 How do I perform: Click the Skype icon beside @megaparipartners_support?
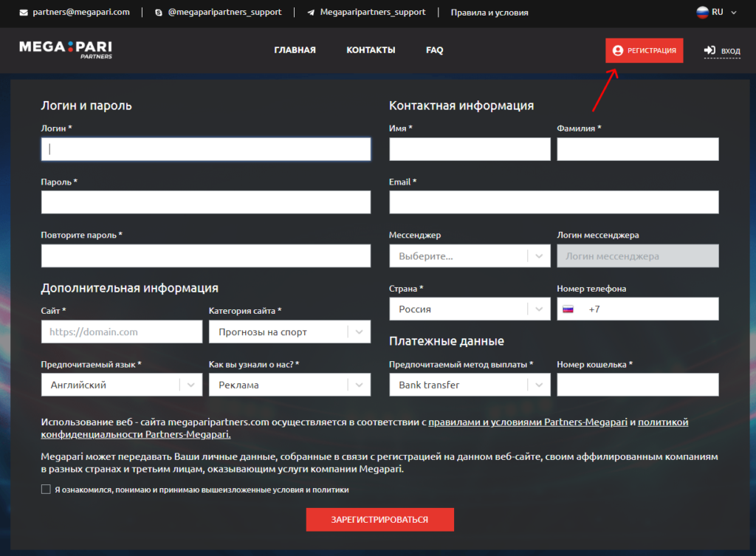[x=158, y=13]
